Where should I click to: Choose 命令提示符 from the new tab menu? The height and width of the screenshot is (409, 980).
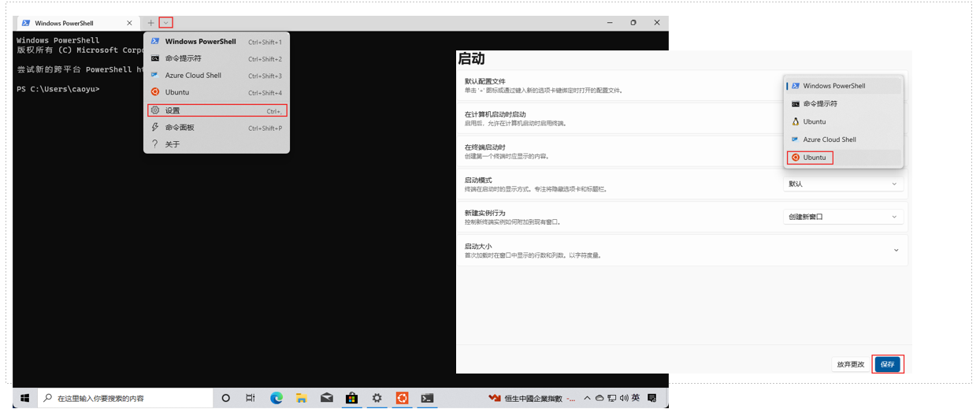pyautogui.click(x=216, y=58)
